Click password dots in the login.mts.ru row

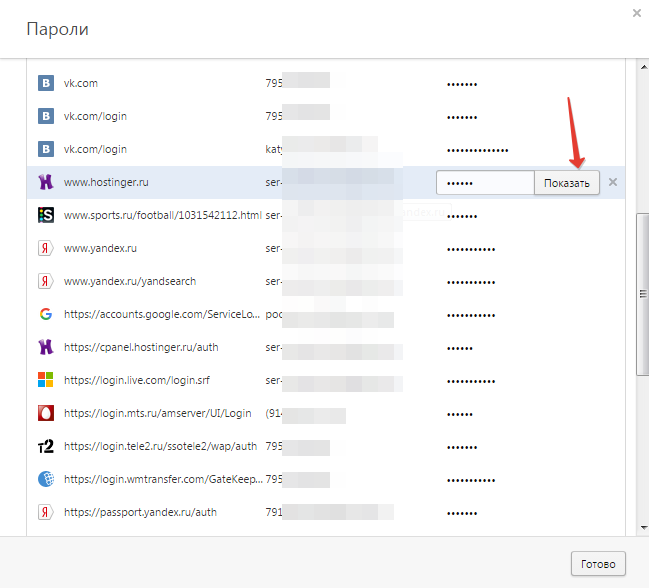460,414
